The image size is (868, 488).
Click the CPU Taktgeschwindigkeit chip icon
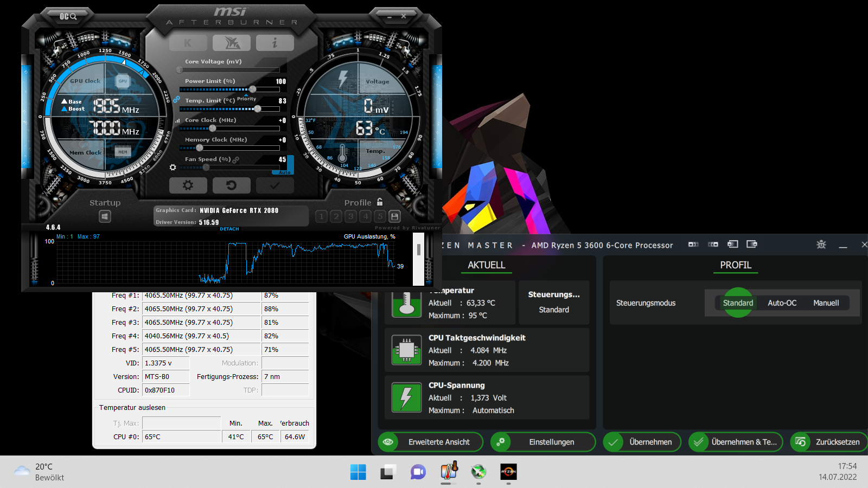pos(406,350)
